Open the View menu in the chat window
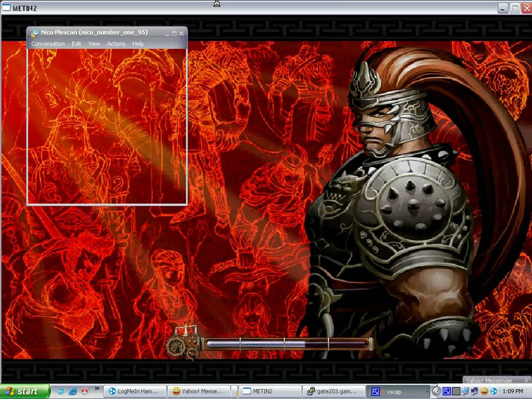 coord(94,44)
